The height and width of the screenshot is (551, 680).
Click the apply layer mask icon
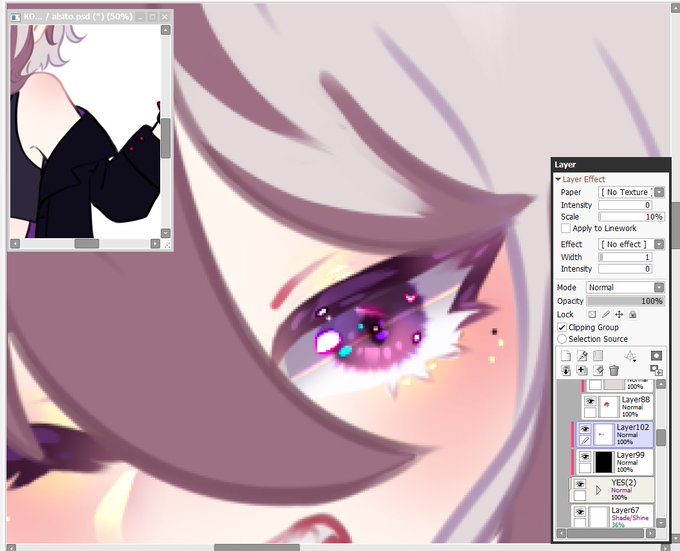click(x=656, y=370)
